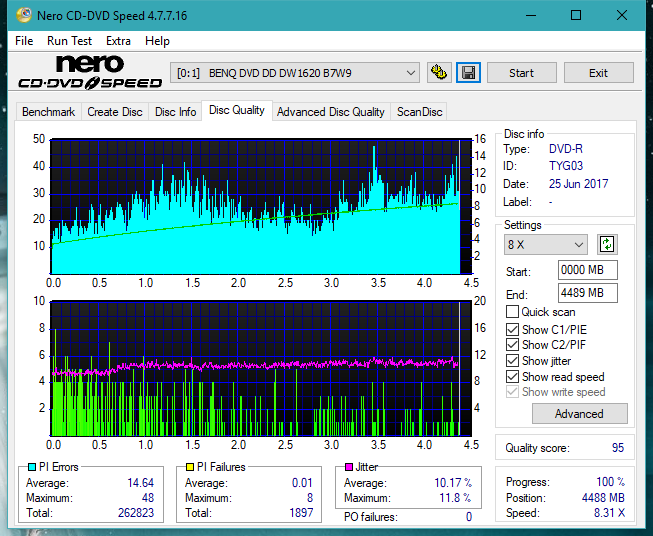Minimize the Nero CD-DVD Speed window
The height and width of the screenshot is (536, 653).
point(531,15)
